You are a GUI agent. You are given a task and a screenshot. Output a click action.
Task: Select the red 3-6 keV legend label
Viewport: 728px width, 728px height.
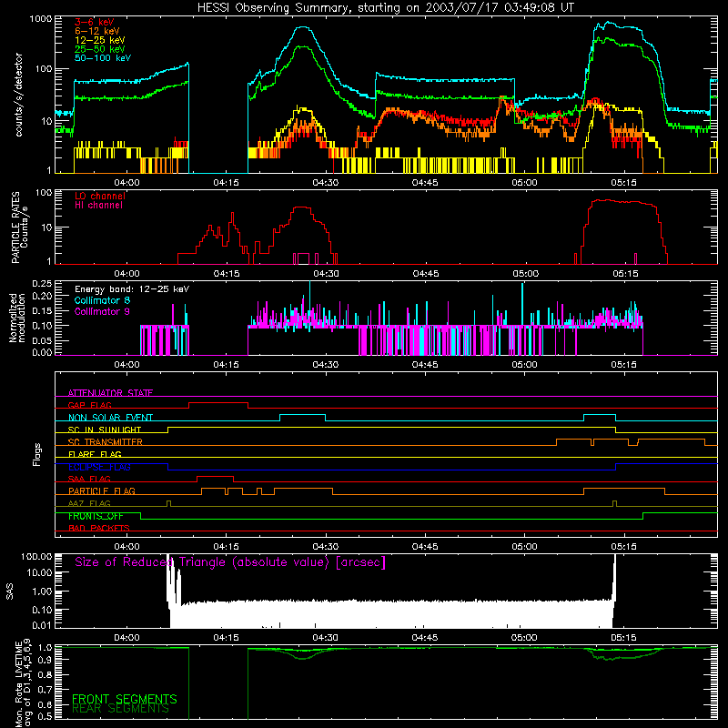click(x=95, y=22)
